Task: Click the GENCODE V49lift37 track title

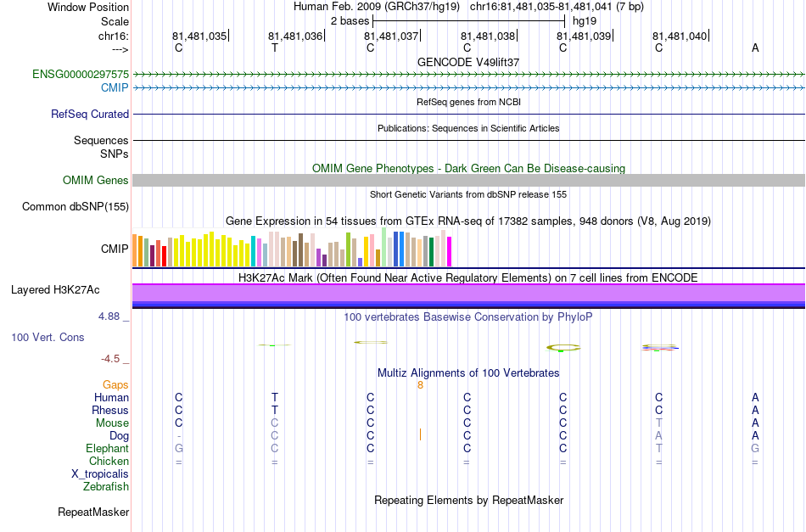Action: tap(468, 62)
